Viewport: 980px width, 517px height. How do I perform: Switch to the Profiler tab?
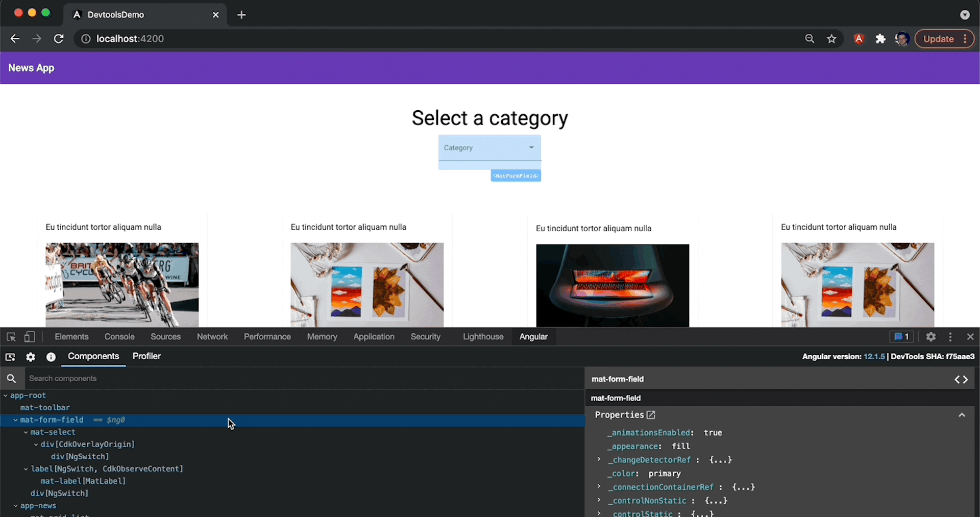146,357
